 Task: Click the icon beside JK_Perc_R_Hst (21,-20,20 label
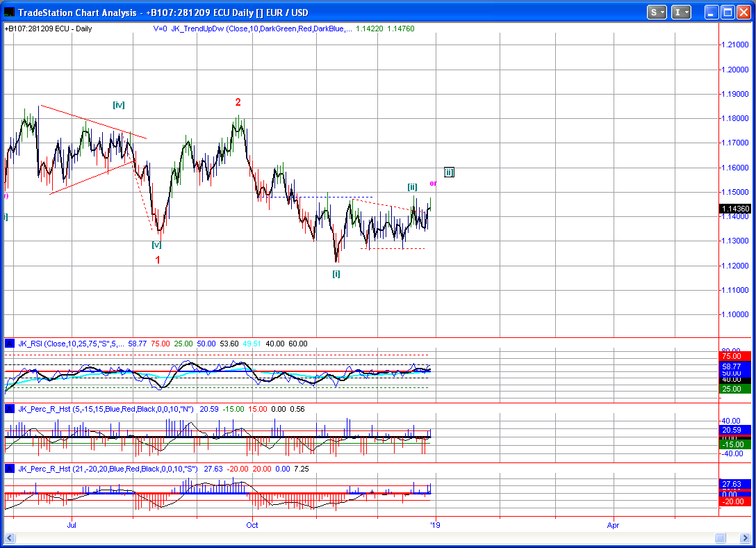[9, 469]
